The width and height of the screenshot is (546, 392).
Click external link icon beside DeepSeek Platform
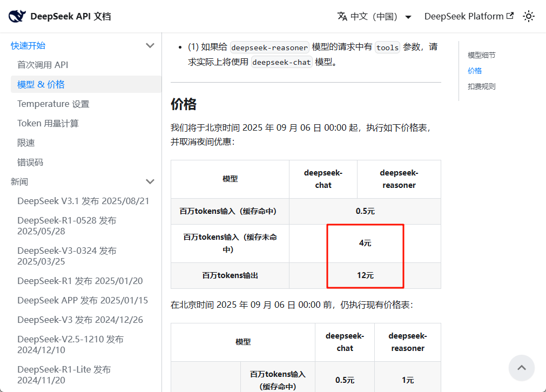point(510,16)
